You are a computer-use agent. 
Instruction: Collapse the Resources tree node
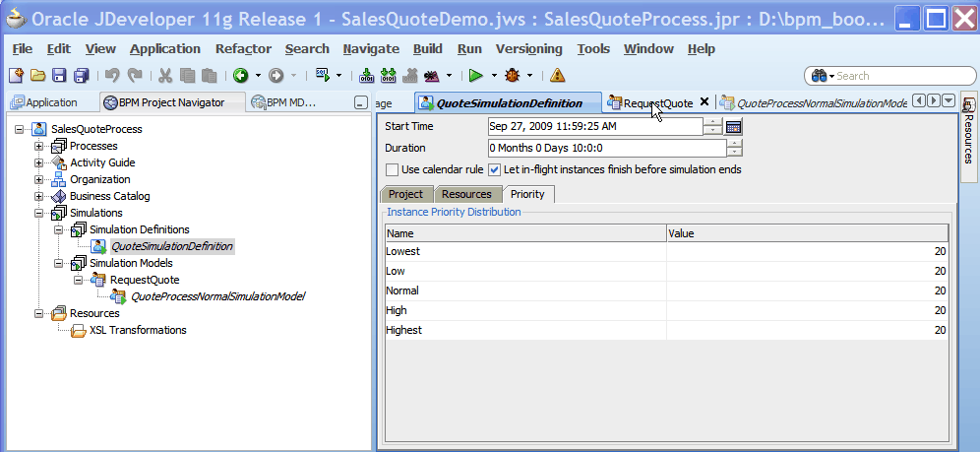point(38,313)
